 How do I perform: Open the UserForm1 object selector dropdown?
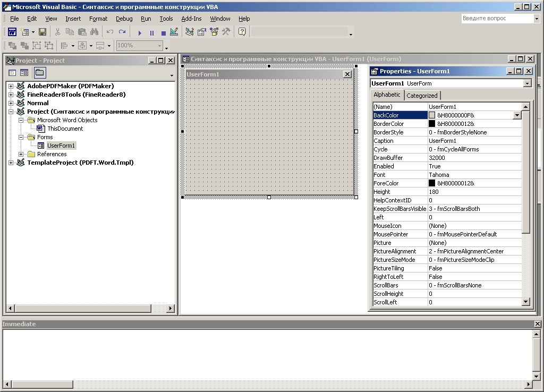(x=528, y=83)
